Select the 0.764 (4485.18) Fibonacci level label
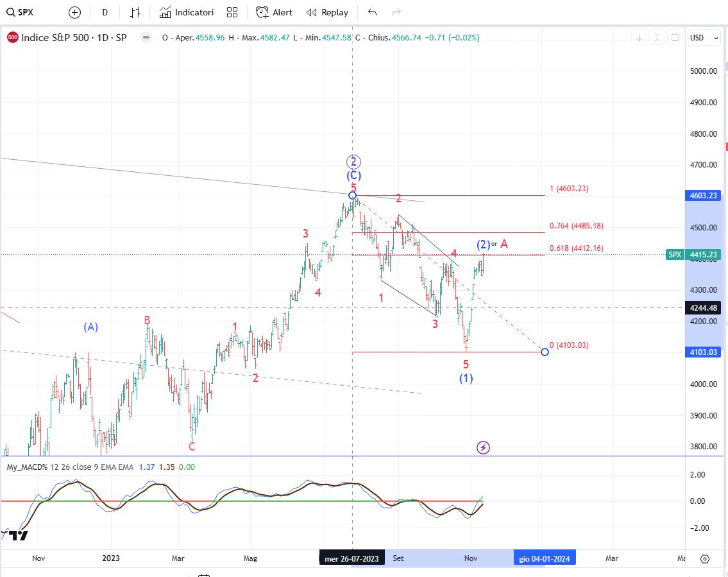 click(x=577, y=226)
